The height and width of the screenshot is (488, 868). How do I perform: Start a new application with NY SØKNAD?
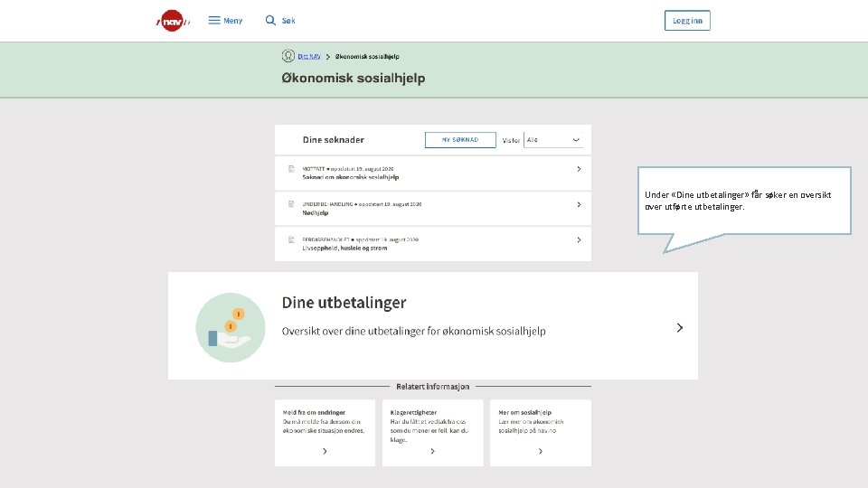460,140
